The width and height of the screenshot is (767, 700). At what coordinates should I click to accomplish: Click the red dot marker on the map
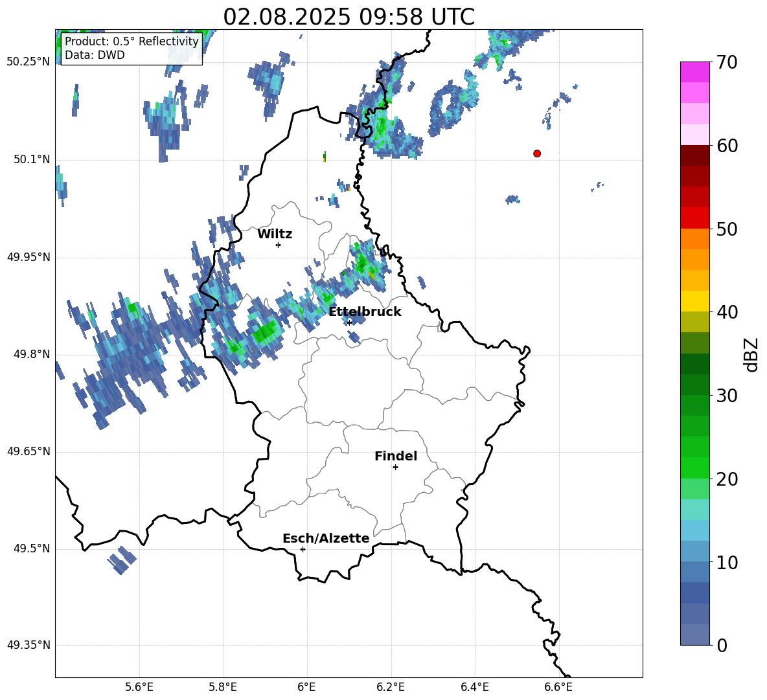click(x=536, y=153)
